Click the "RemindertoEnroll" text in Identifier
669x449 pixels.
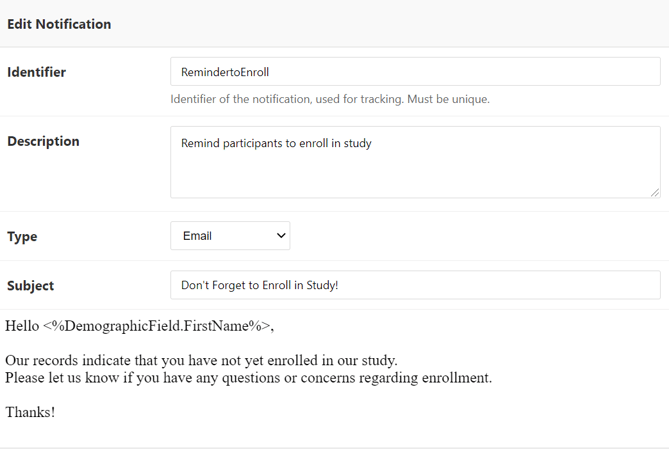pyautogui.click(x=225, y=72)
